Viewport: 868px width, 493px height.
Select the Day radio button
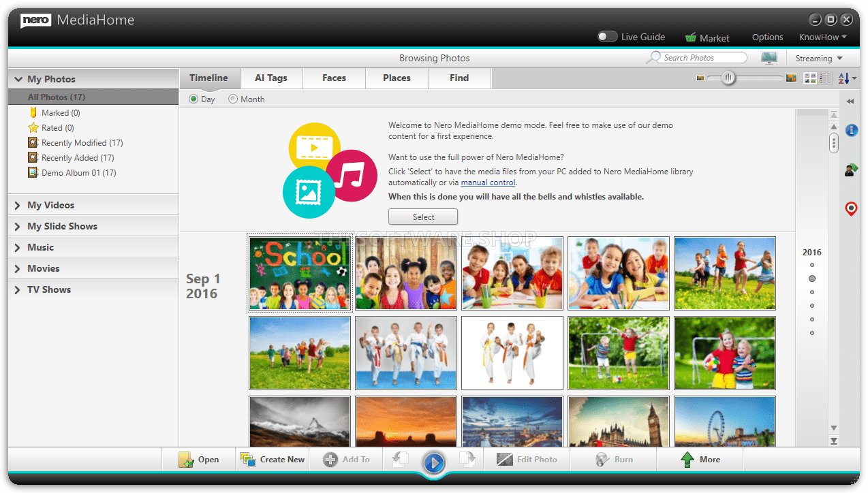[193, 99]
